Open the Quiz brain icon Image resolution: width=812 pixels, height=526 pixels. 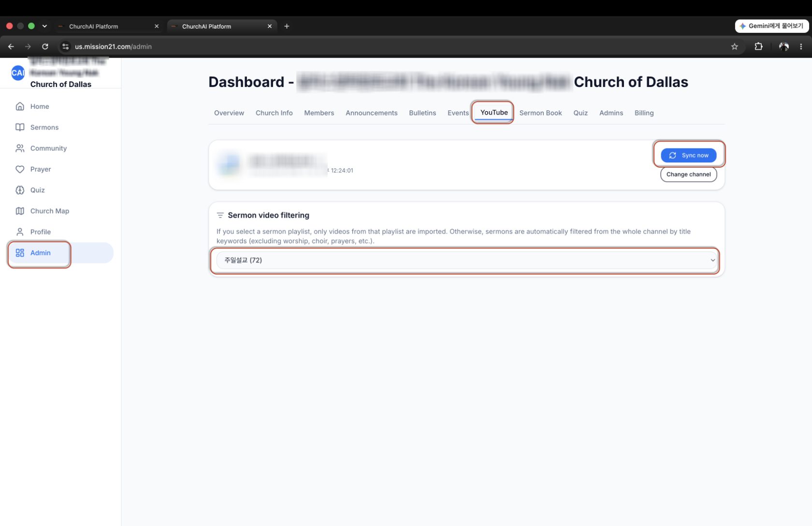[20, 190]
